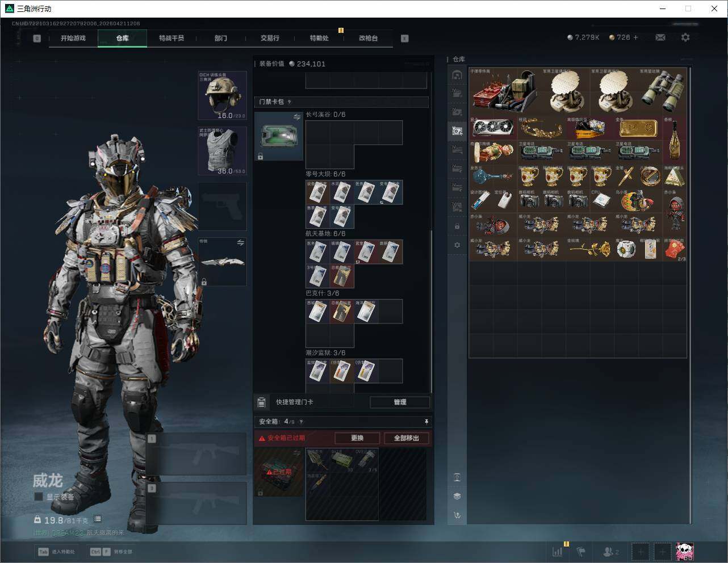
Task: Select the gold bar item
Action: [x=639, y=128]
